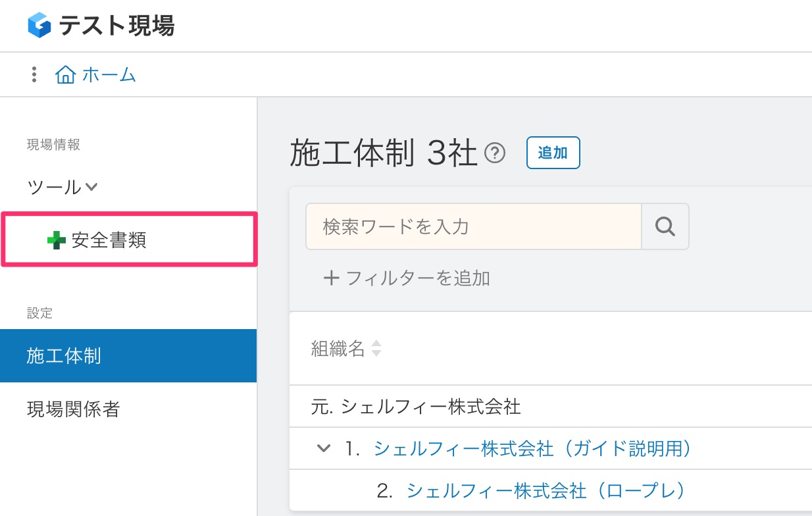
Task: Click the house icon in breadcrumb
Action: point(65,74)
